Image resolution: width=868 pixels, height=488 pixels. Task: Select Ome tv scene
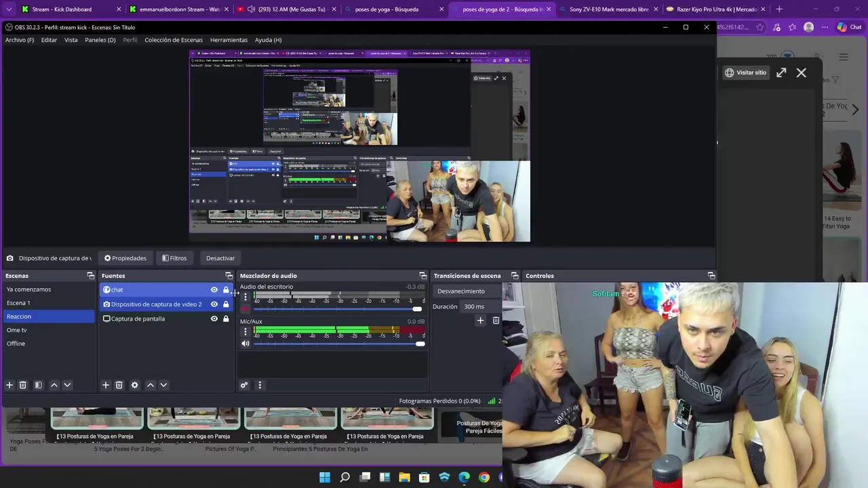pos(50,330)
